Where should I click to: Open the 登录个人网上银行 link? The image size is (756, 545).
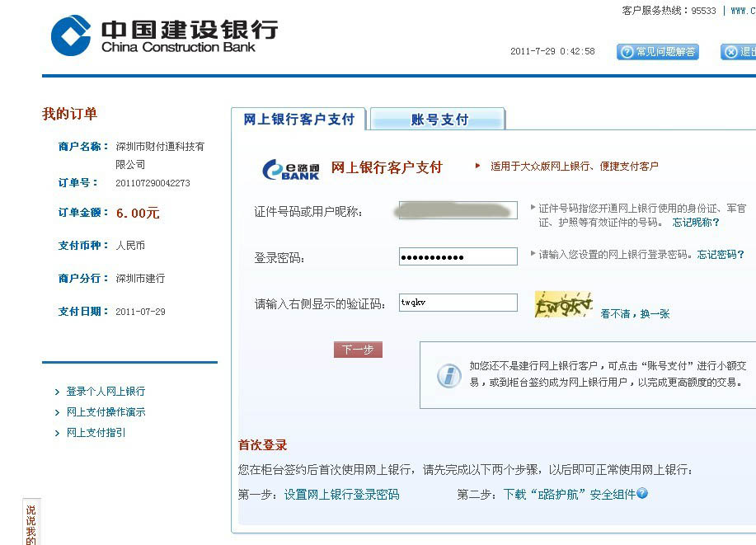[x=106, y=391]
